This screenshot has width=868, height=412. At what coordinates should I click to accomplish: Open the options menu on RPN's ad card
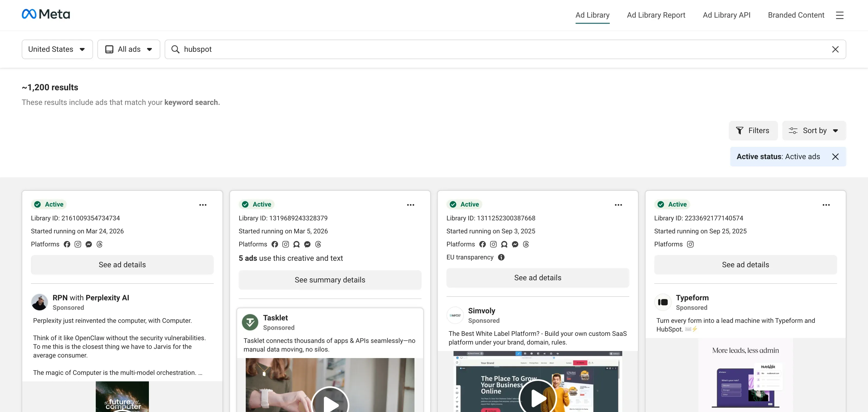[203, 205]
